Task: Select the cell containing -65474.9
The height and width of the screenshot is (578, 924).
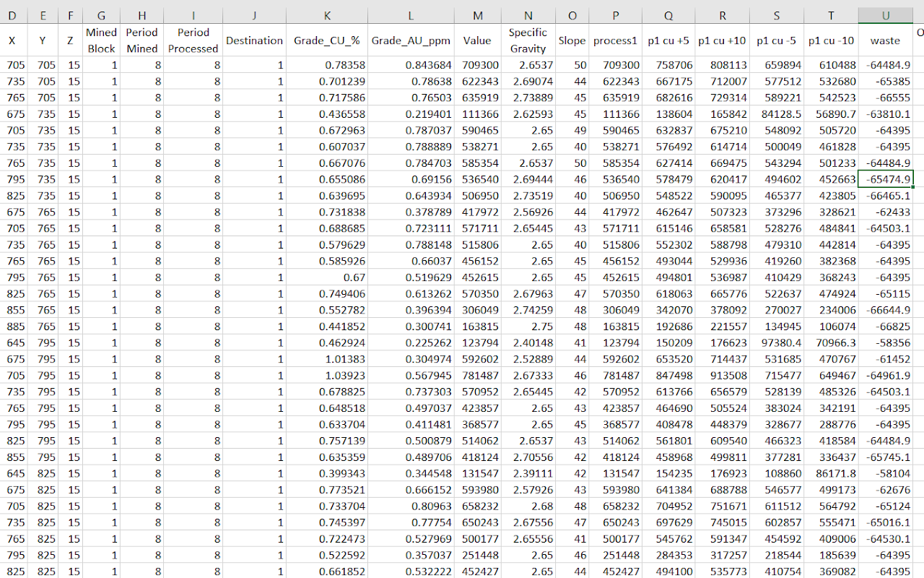Action: coord(885,179)
